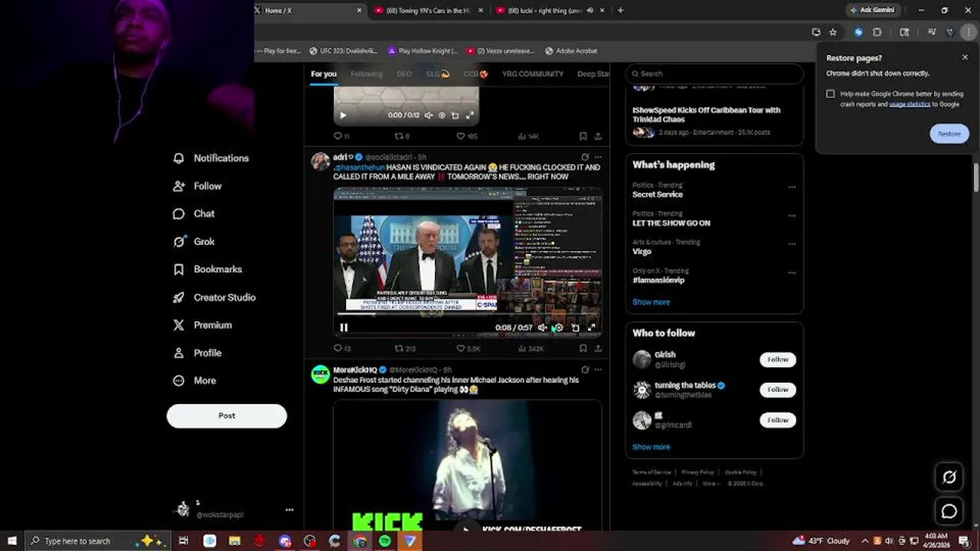The width and height of the screenshot is (980, 551).
Task: Open the Follow page in sidebar
Action: pyautogui.click(x=198, y=186)
